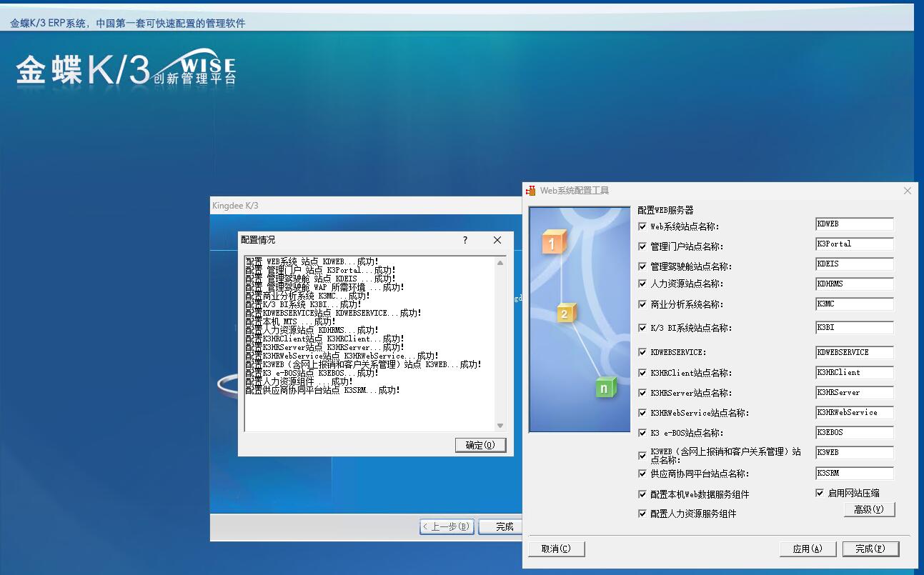Viewport: 924px width, 575px height.
Task: Click 上一步(B) in Kingdee K/3 window
Action: click(447, 526)
